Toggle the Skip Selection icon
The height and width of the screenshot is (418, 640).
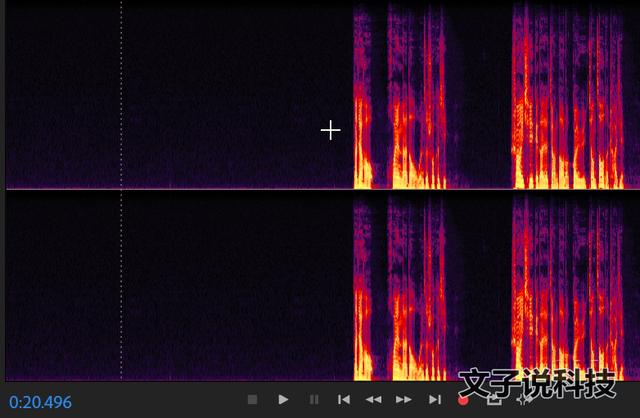click(524, 399)
